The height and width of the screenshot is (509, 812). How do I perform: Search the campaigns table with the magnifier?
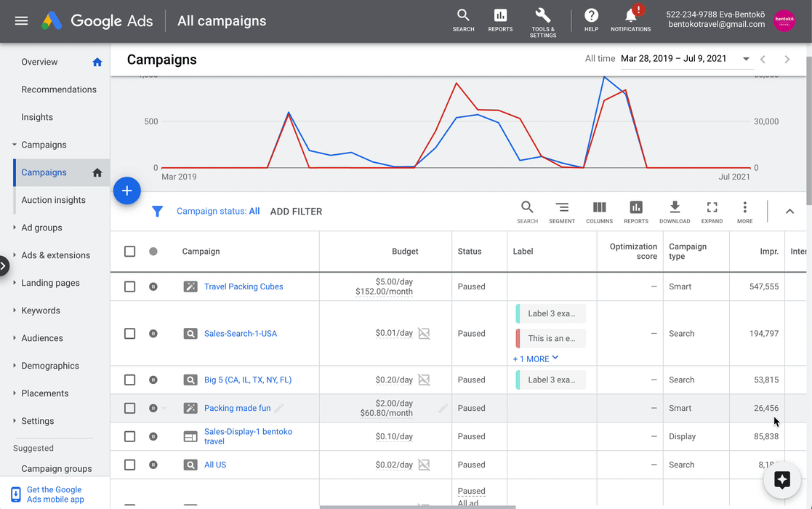tap(527, 212)
